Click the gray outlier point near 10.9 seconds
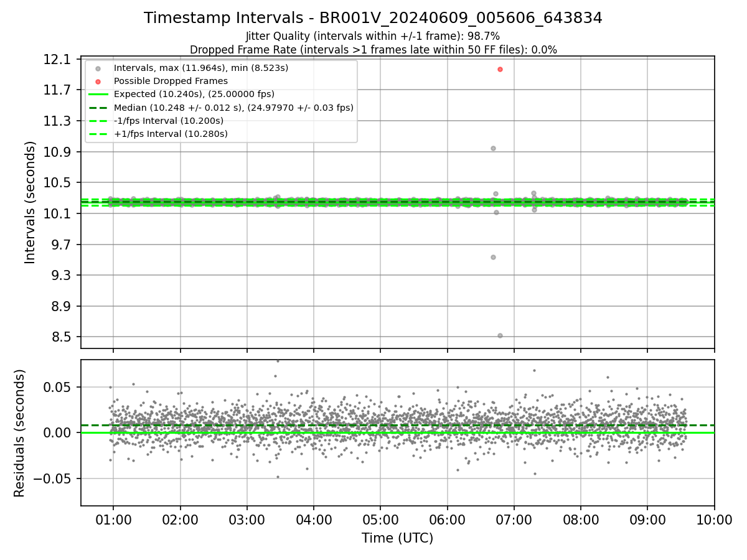 tap(493, 148)
